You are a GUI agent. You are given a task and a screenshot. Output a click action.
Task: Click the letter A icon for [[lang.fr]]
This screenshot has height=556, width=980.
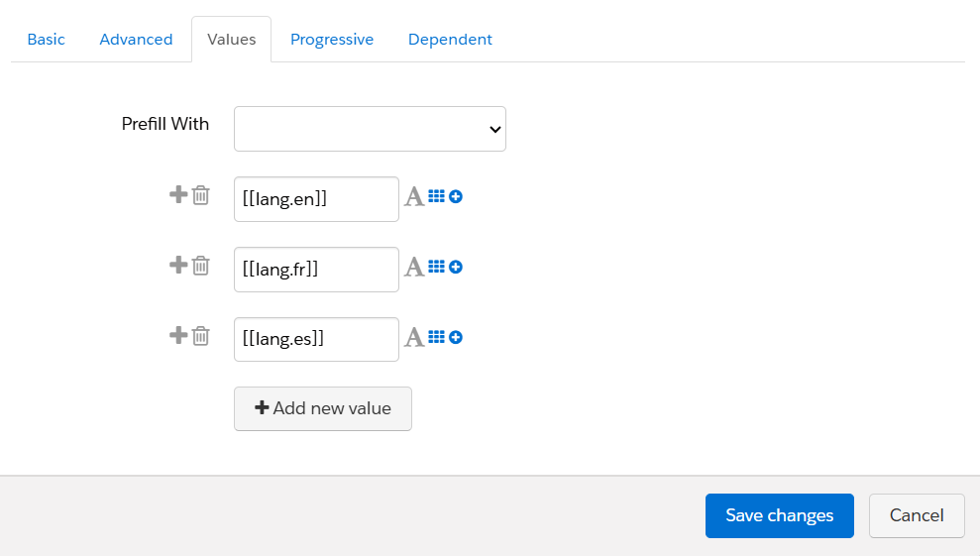414,268
